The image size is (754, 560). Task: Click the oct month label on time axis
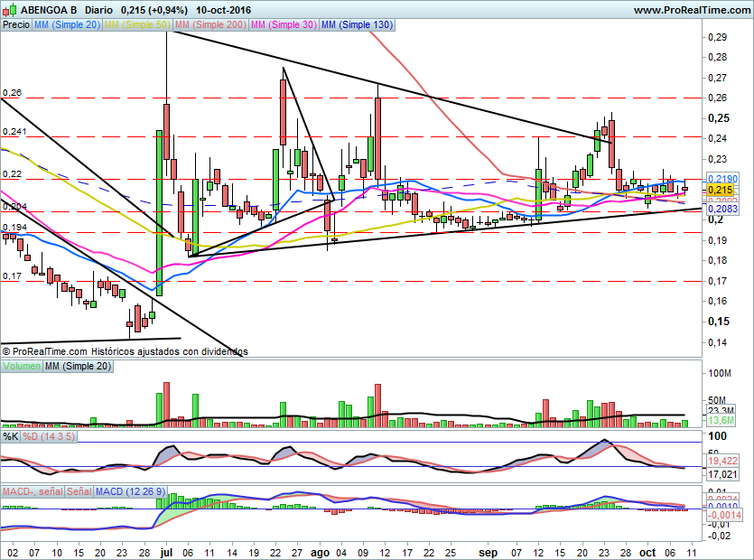point(647,552)
